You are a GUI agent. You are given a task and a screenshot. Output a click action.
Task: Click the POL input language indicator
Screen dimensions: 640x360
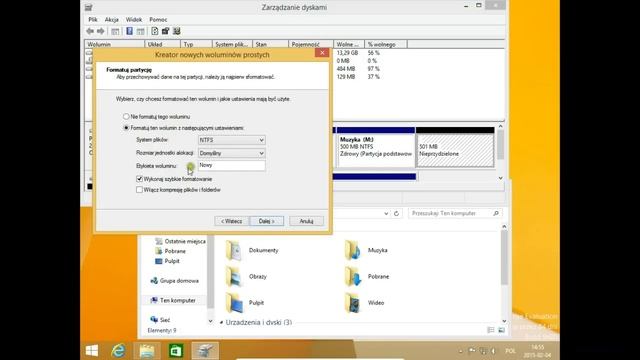511,351
